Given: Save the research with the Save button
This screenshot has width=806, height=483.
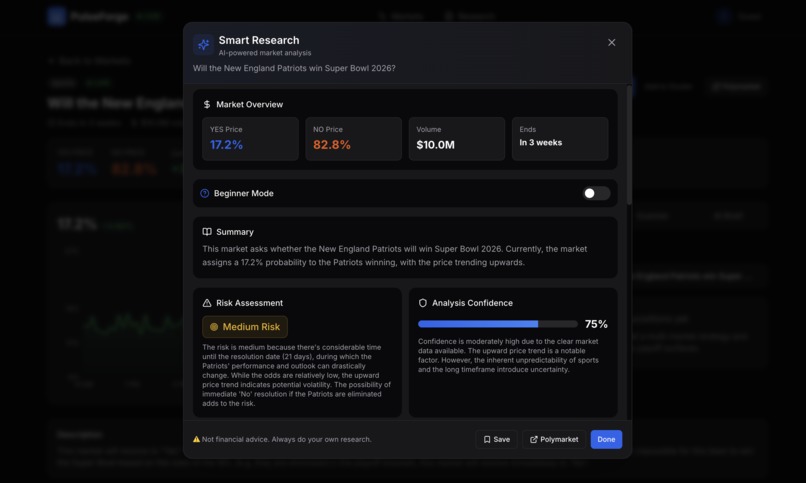Looking at the screenshot, I should point(496,439).
